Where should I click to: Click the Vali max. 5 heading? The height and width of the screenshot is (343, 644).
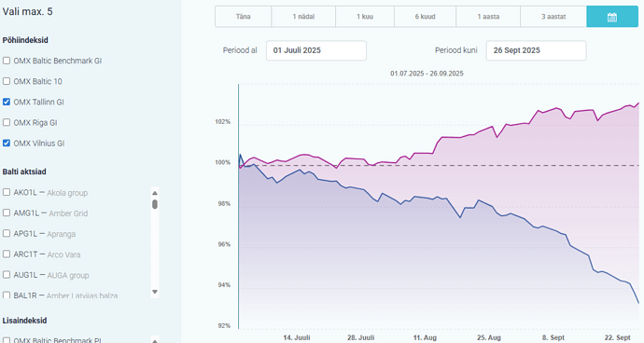(x=27, y=11)
